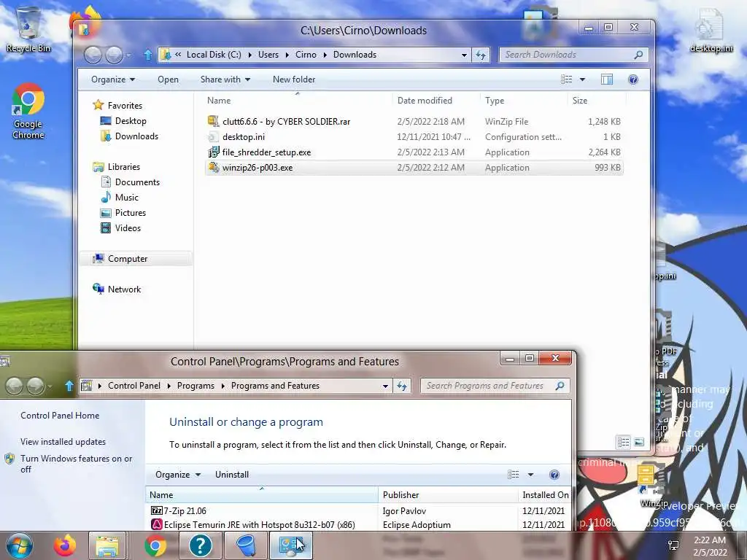Click the blue bin taskbar icon
This screenshot has height=560, width=747.
[246, 545]
